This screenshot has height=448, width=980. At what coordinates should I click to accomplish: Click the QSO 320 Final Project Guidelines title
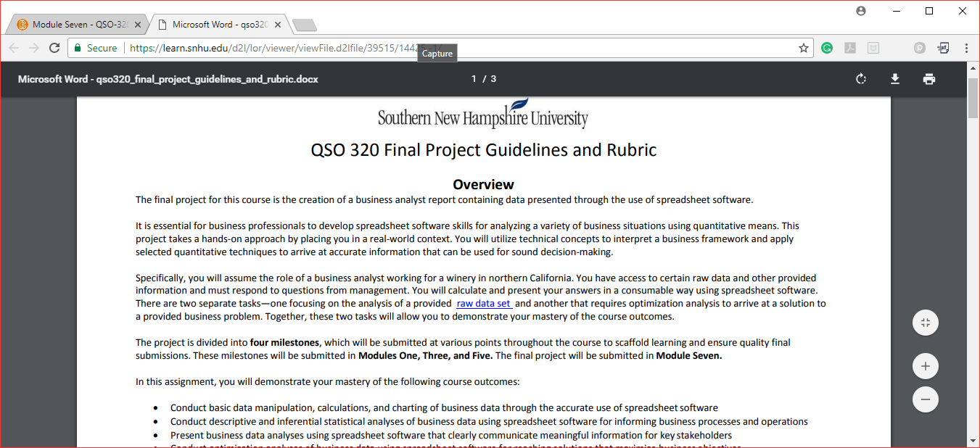click(484, 150)
